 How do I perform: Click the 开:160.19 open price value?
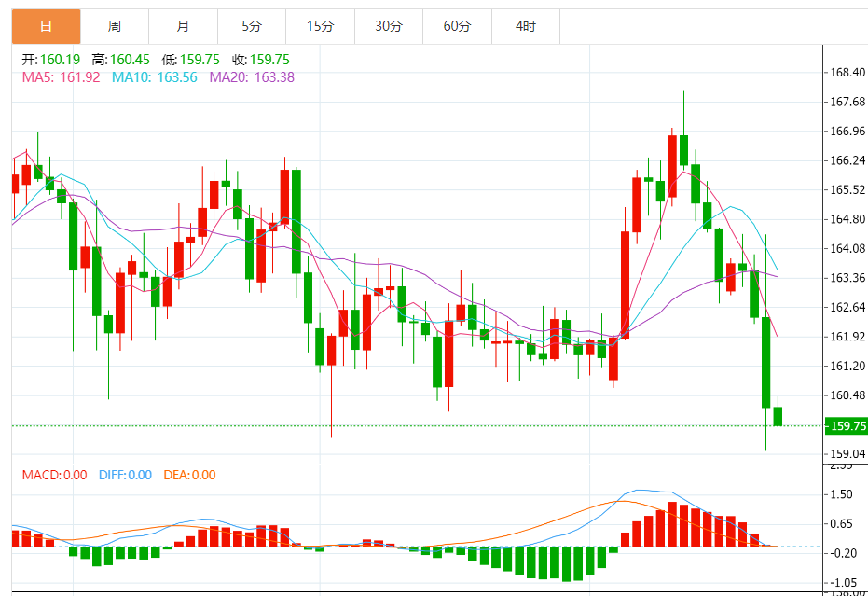[51, 60]
